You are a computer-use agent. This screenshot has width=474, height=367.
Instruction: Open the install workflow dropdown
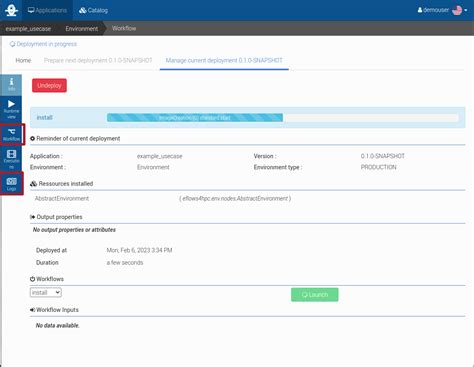click(46, 292)
